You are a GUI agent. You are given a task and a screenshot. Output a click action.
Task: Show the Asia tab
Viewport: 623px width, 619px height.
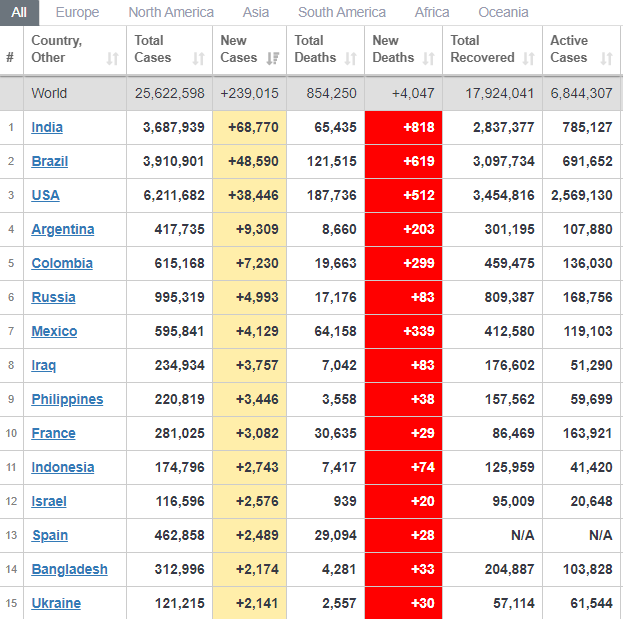pyautogui.click(x=255, y=12)
